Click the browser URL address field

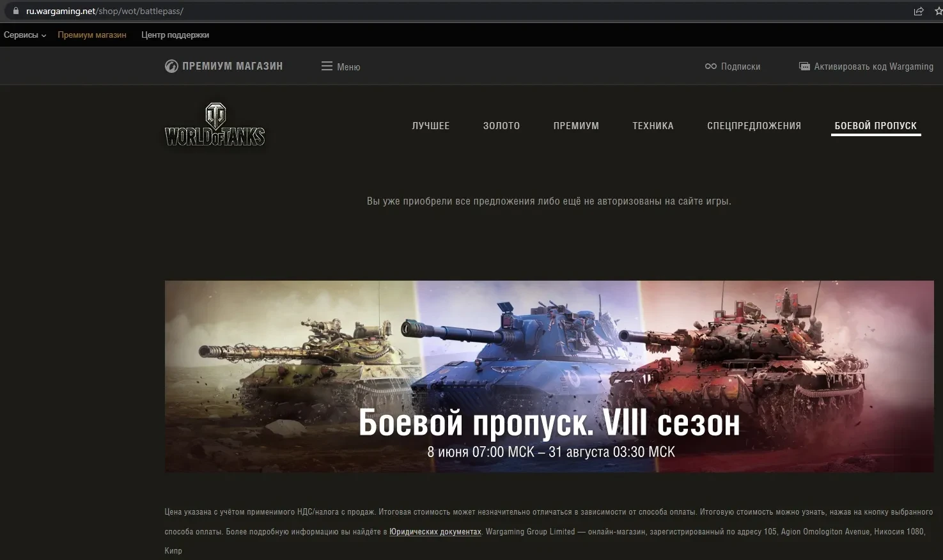tap(448, 11)
